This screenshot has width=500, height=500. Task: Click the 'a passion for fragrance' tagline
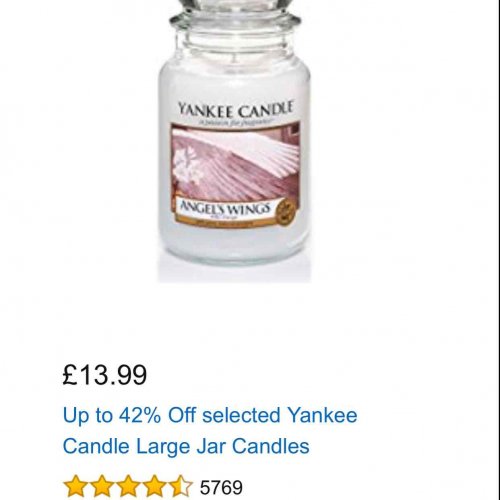236,122
